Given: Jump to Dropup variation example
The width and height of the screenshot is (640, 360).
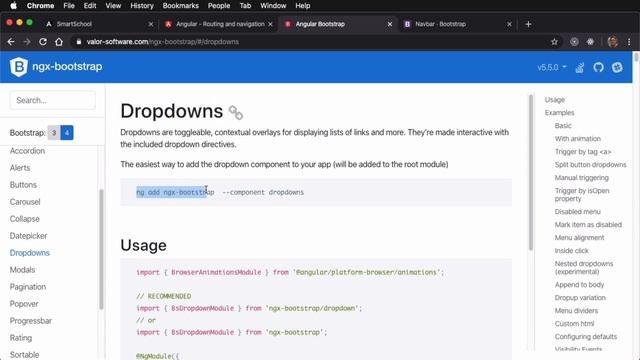Looking at the screenshot, I should point(580,298).
